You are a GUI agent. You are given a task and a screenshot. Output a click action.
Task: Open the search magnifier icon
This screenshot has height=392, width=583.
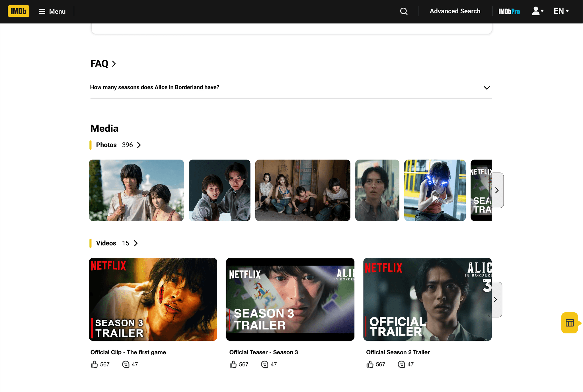click(404, 11)
